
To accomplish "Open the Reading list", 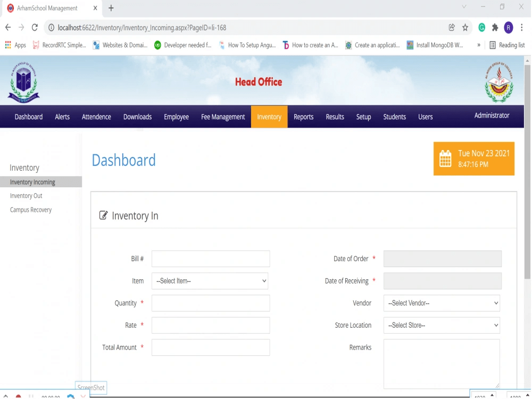I will point(507,45).
